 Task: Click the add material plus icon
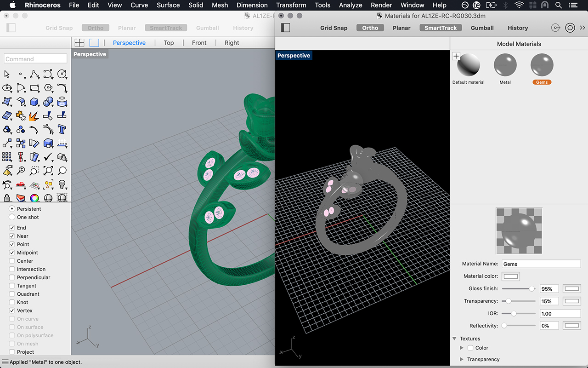tap(456, 56)
